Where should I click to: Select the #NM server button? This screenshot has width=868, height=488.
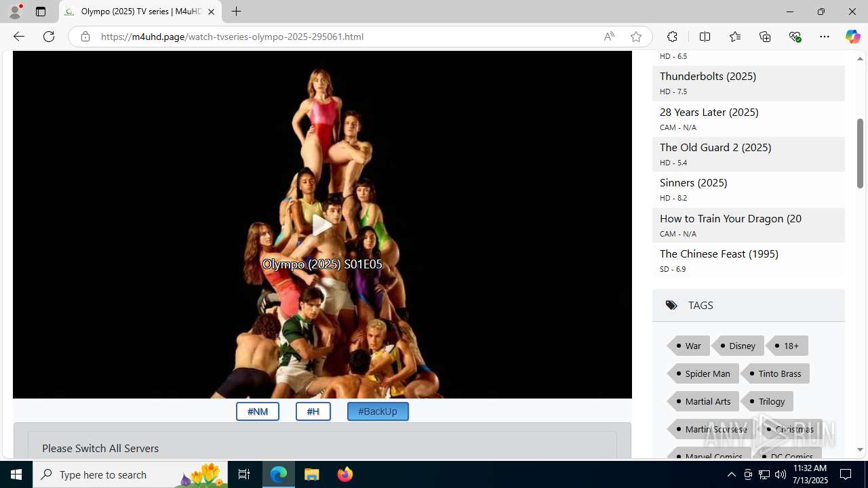pos(258,411)
